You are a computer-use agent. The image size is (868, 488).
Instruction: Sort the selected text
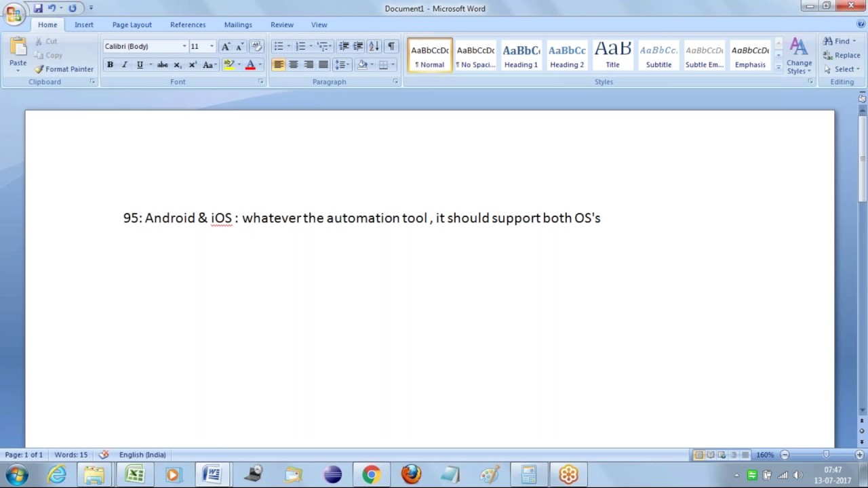tap(374, 46)
